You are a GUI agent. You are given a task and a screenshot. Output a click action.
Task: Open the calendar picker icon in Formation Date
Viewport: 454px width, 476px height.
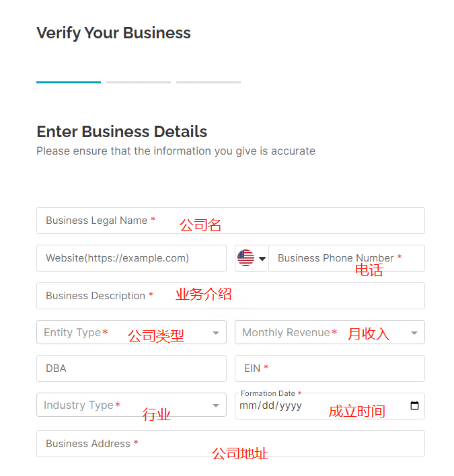pyautogui.click(x=414, y=405)
